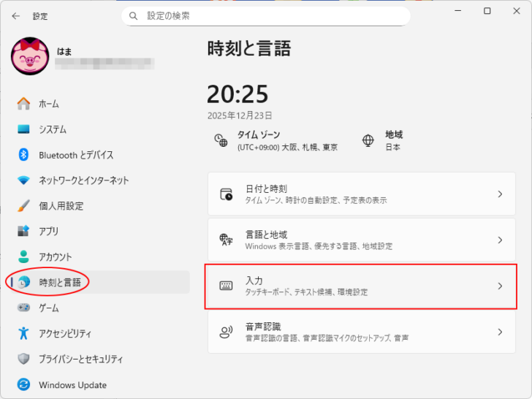Open プライバシーとセキュリティ section

(x=99, y=359)
